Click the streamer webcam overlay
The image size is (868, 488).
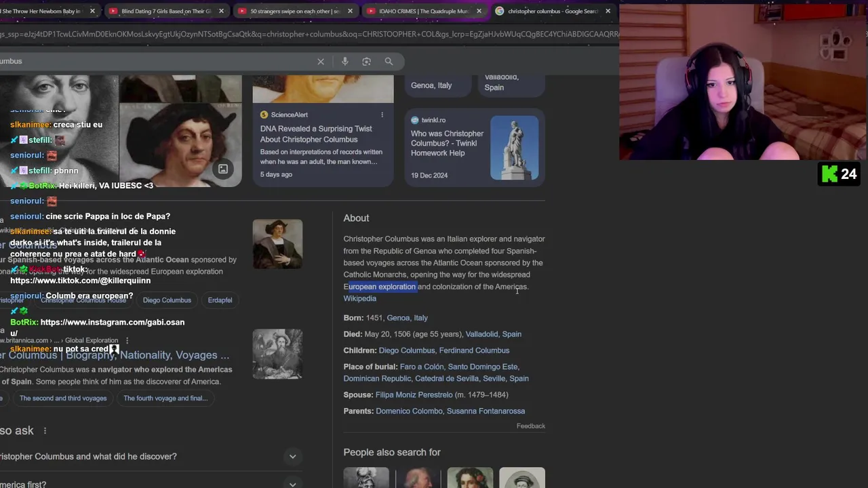click(x=743, y=82)
